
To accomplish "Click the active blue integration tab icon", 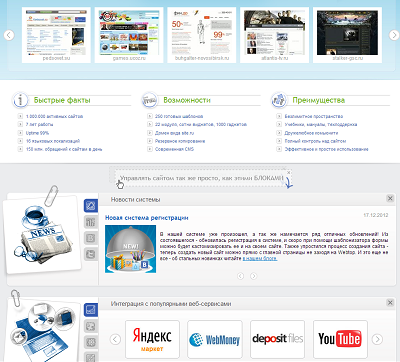I will tap(91, 310).
